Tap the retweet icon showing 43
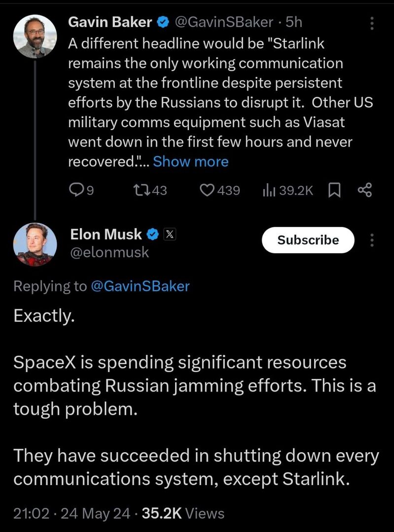This screenshot has width=394, height=532. pos(142,190)
